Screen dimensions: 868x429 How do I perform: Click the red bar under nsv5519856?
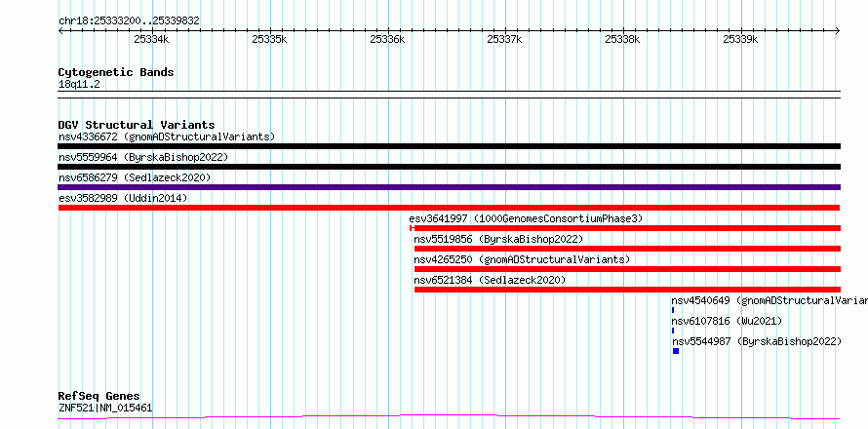[x=627, y=249]
